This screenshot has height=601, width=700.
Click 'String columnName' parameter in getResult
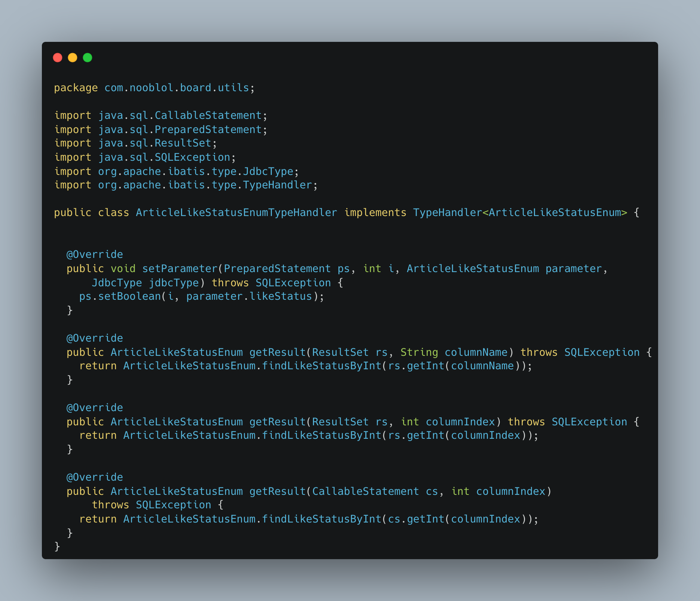454,352
